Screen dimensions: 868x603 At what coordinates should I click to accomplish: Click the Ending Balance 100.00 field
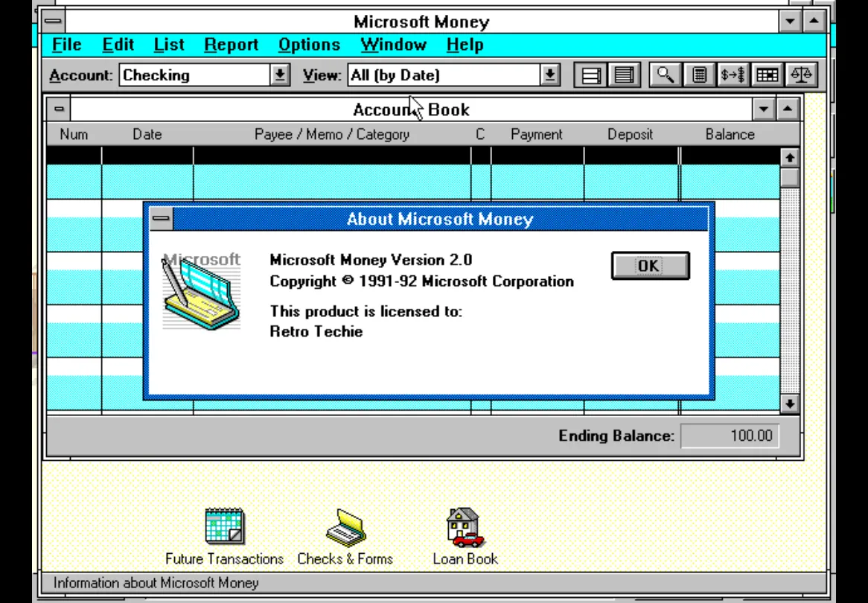730,435
